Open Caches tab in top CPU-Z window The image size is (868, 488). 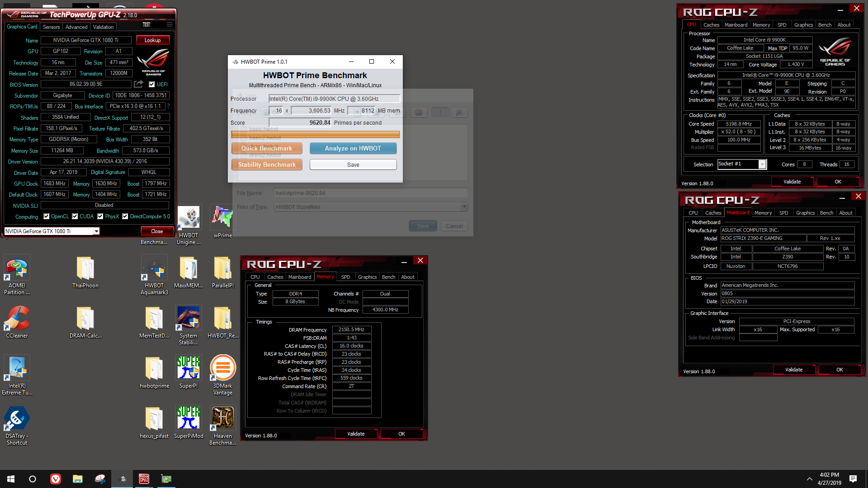(x=711, y=25)
